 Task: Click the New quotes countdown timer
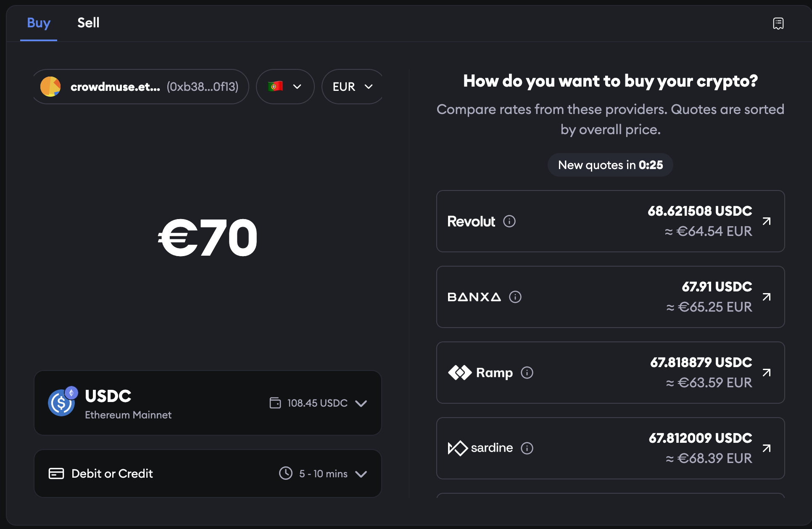click(x=610, y=165)
